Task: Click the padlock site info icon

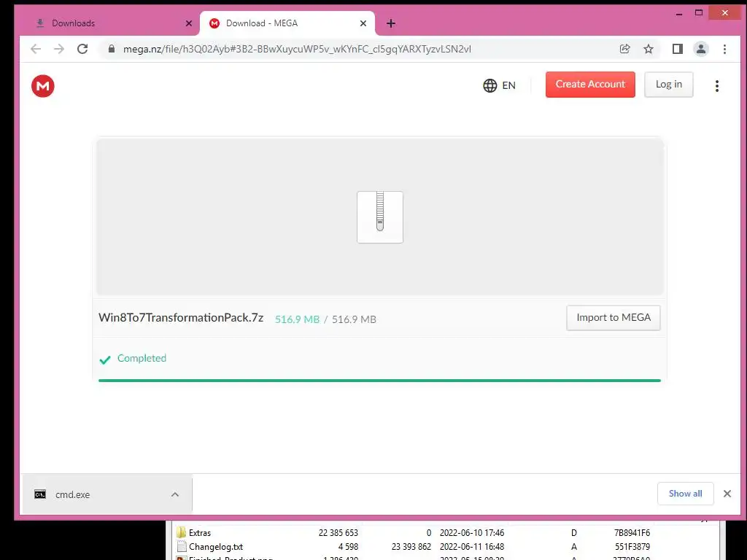Action: click(x=112, y=49)
